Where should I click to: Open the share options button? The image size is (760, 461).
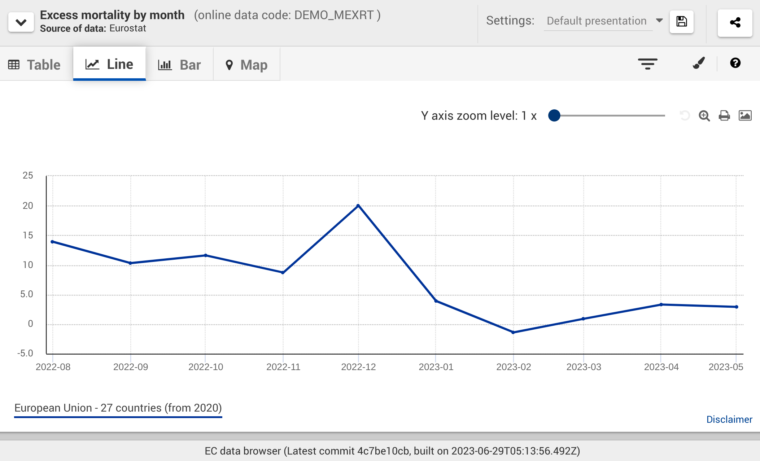coord(735,21)
